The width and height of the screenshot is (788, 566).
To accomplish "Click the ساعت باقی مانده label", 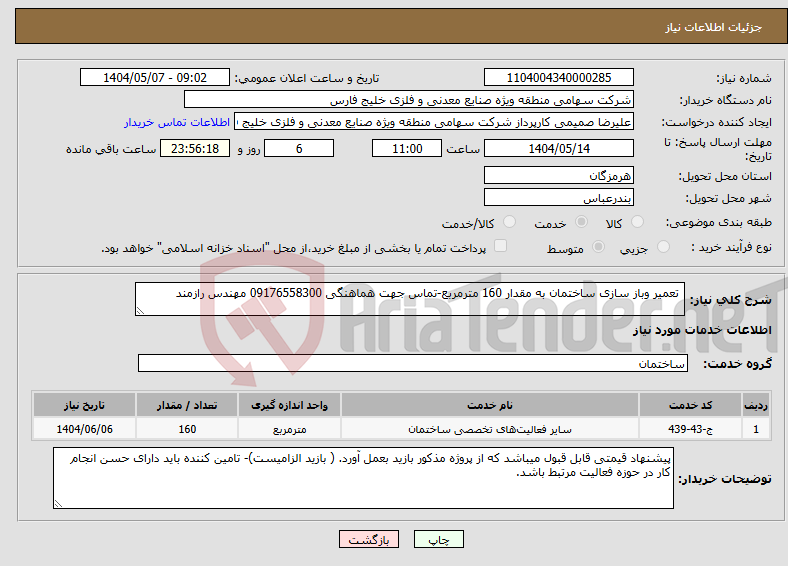I will click(111, 149).
